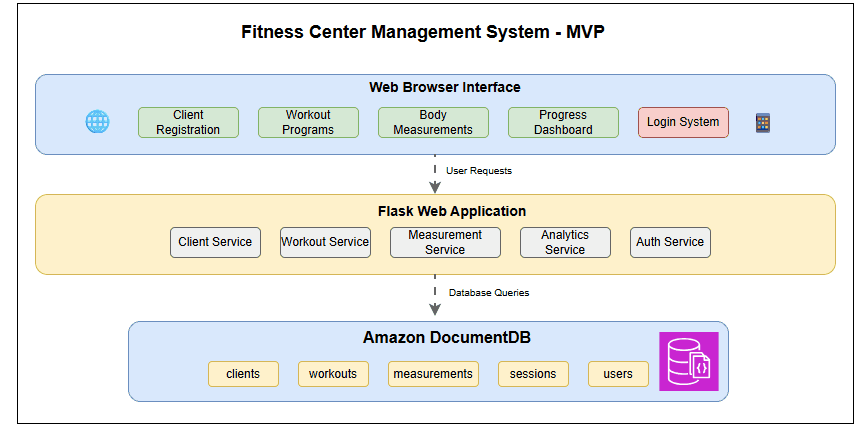Viewport: 868px width, 434px height.
Task: Click the User Requests arrow label
Action: 479,171
